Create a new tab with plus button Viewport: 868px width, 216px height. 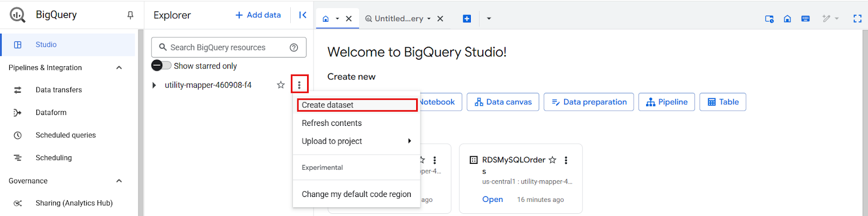(467, 18)
